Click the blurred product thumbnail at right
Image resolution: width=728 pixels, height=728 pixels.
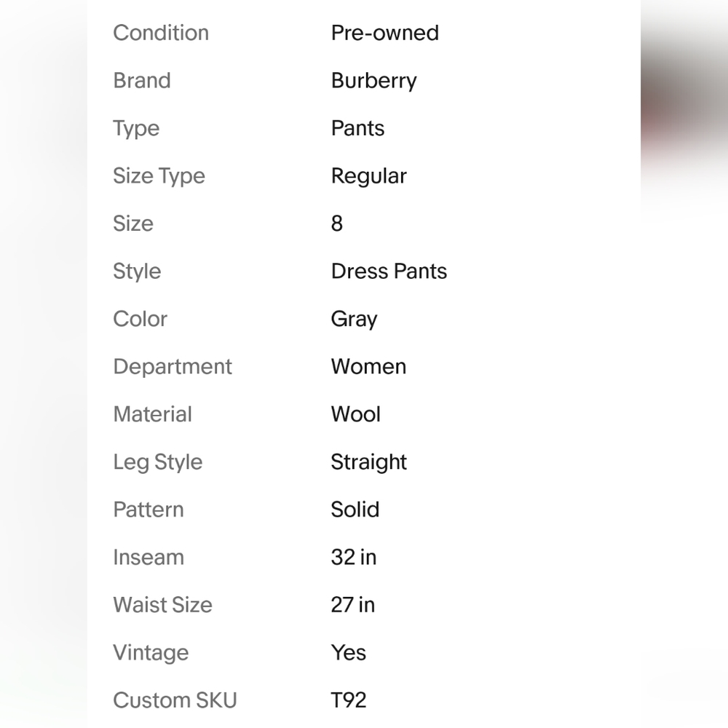(684, 102)
